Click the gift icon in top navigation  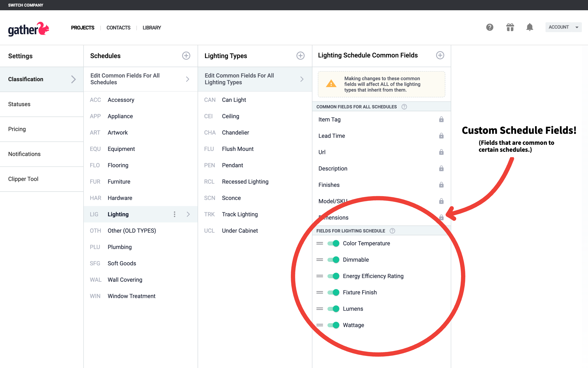tap(510, 27)
